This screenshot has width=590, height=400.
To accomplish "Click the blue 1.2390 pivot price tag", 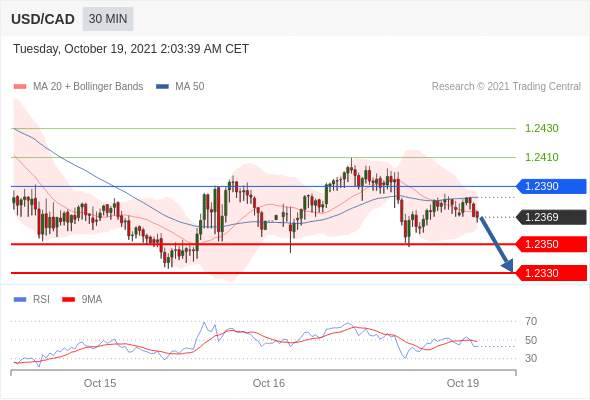I will coord(551,186).
